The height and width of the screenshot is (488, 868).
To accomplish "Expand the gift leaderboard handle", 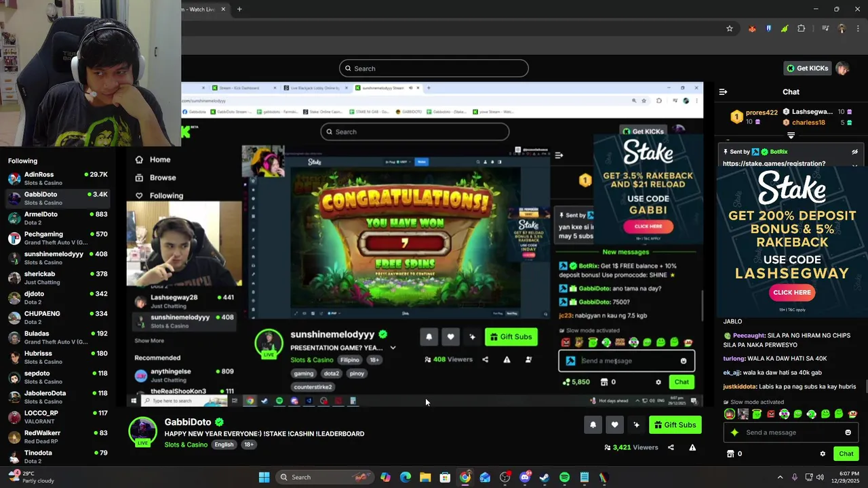I will 791,136.
